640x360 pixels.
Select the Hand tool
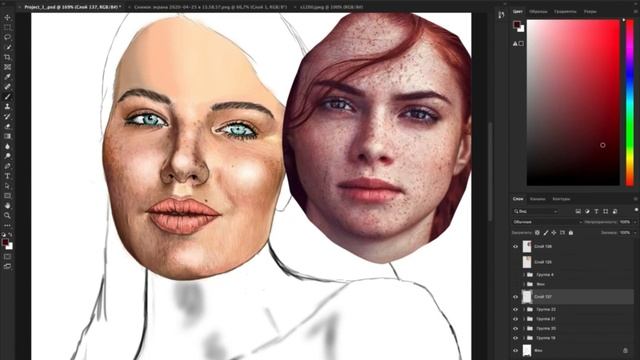(7, 205)
